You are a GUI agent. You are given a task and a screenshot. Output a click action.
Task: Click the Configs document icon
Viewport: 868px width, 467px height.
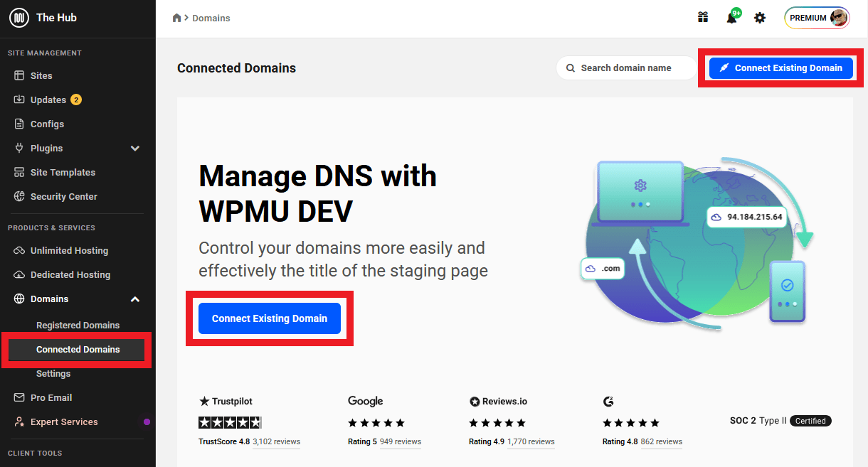pos(19,124)
